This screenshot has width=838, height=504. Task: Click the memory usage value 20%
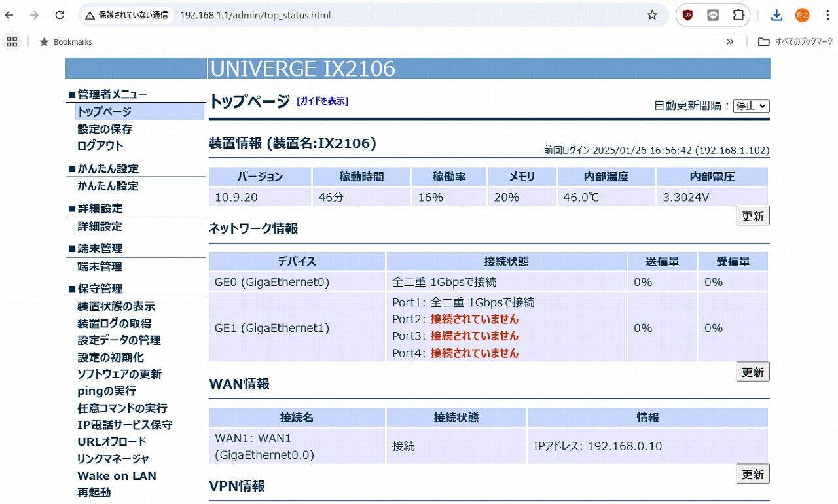pos(506,197)
